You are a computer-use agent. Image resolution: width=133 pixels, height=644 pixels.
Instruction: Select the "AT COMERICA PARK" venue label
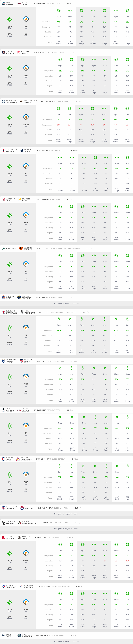pyautogui.click(x=57, y=150)
